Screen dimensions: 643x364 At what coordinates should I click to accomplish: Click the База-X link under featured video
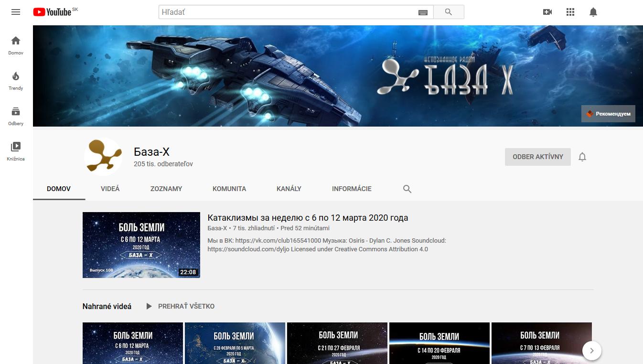coord(217,228)
